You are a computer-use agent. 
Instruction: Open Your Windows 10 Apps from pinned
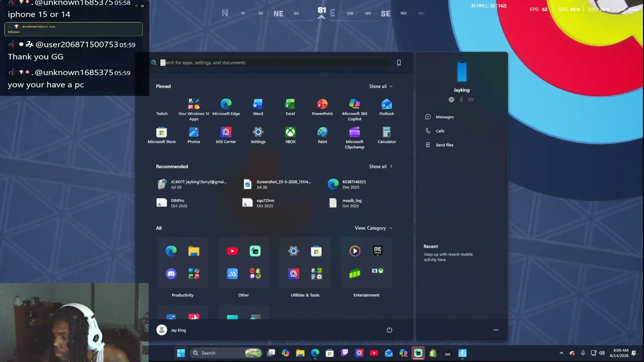tap(194, 110)
